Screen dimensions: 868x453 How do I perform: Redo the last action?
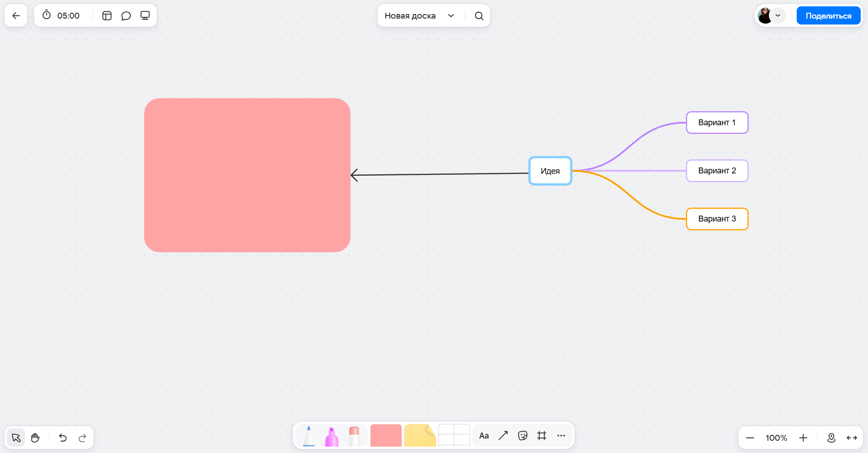pos(83,438)
